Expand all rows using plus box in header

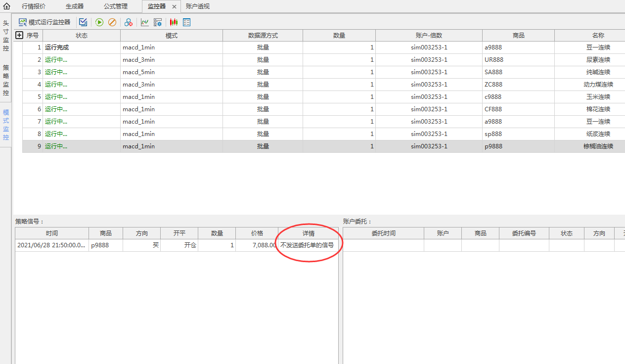click(x=19, y=35)
